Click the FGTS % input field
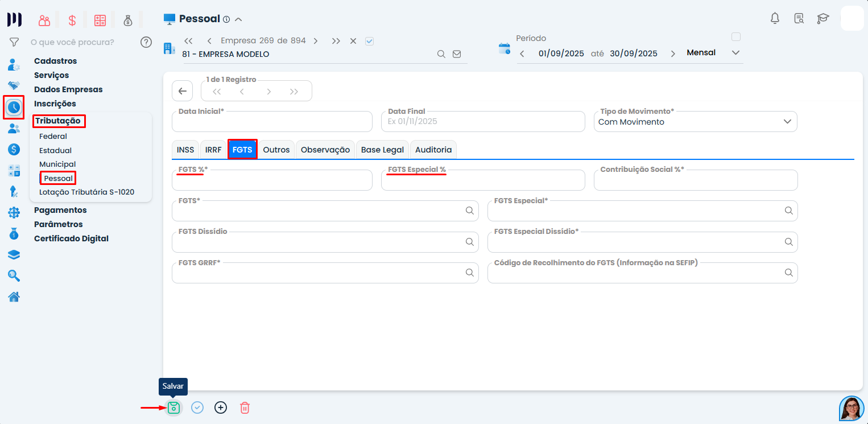Viewport: 868px width, 424px height. pos(272,181)
